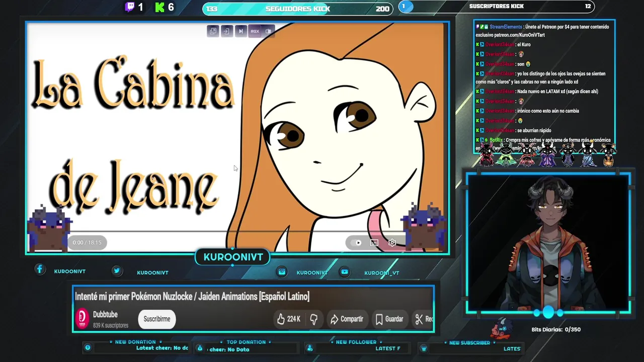Screen dimensions: 644x362
Task: Click chat message 'irónico como esto aún no cambia'
Action: (527, 111)
